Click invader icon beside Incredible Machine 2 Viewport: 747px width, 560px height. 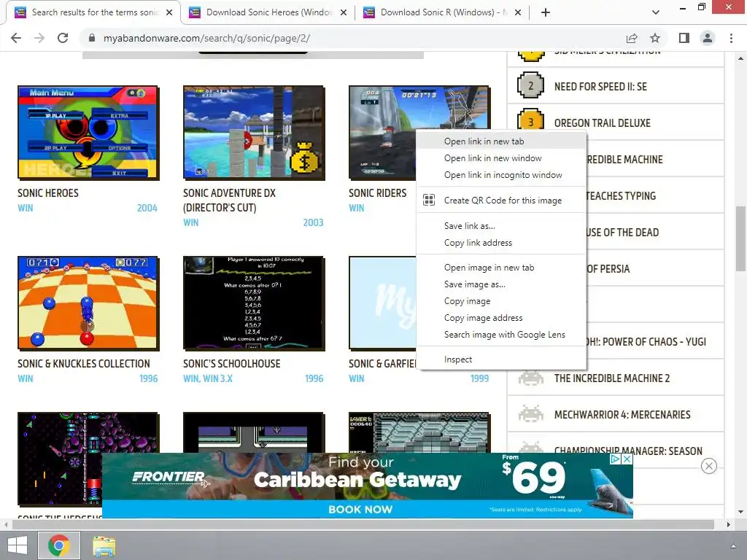click(531, 378)
